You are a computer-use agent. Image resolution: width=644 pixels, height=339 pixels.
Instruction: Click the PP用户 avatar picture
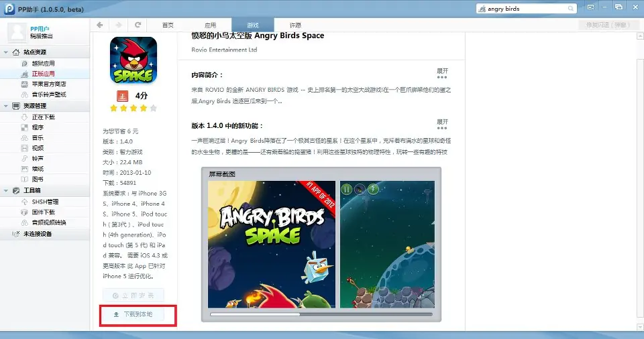(x=17, y=32)
